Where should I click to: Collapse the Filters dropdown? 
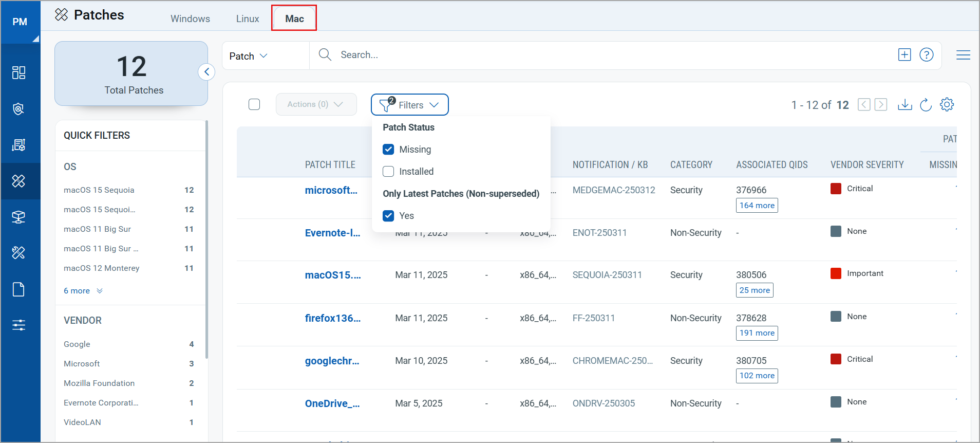coord(409,105)
